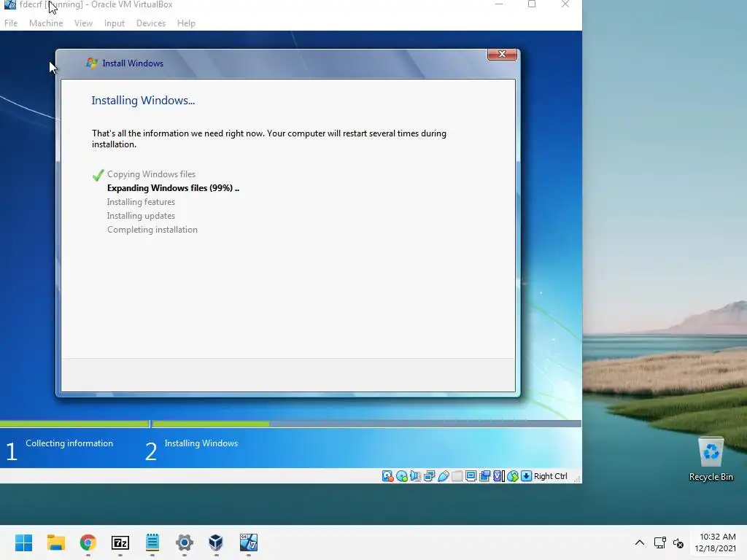
Task: Open the File menu in VirtualBox
Action: click(11, 23)
